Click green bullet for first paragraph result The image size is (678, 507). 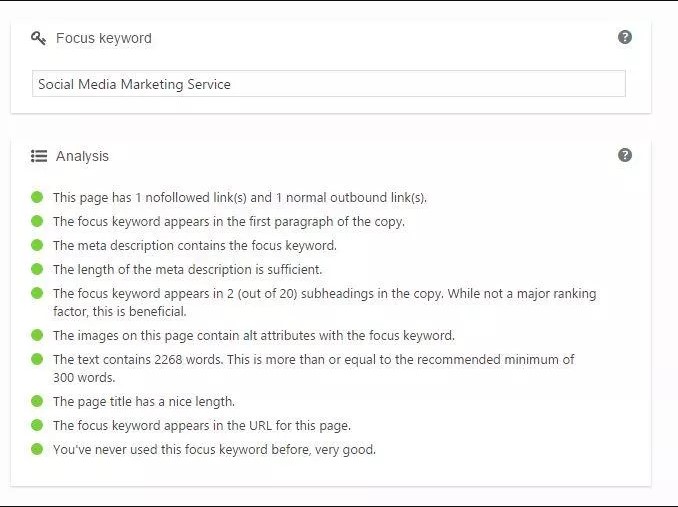(x=37, y=221)
